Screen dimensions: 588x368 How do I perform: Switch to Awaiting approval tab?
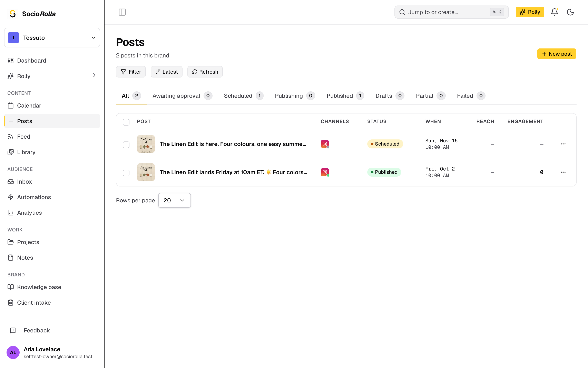pos(182,96)
